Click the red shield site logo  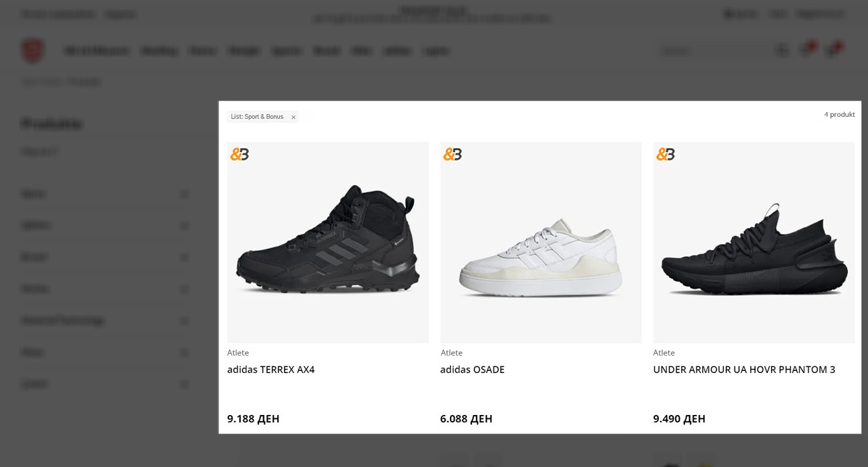pos(33,51)
